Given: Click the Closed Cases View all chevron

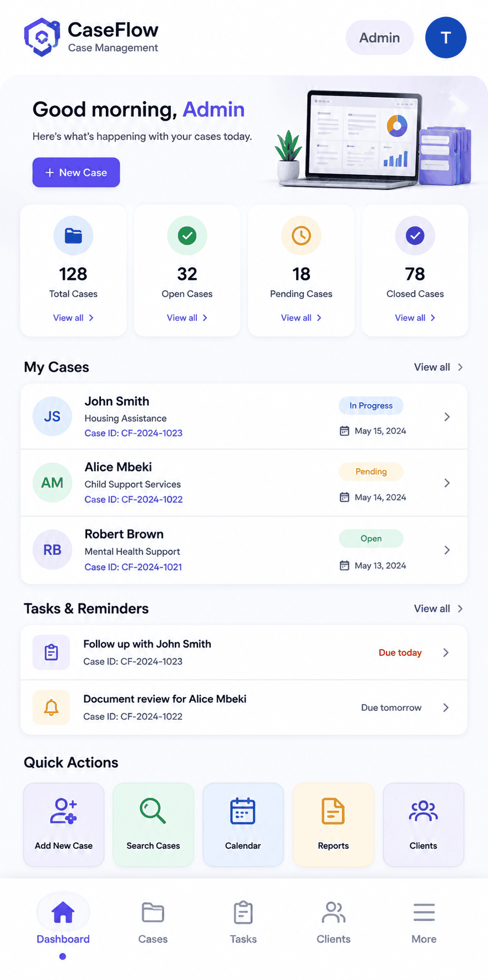Looking at the screenshot, I should click(x=433, y=318).
